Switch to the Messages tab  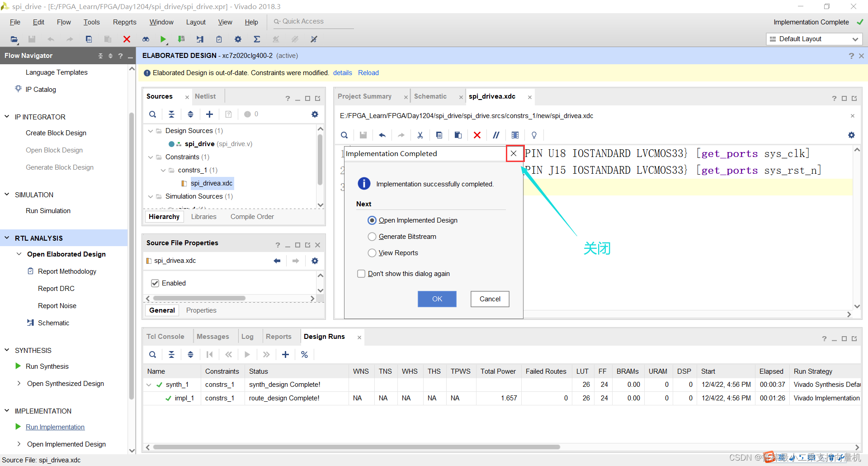pyautogui.click(x=213, y=337)
